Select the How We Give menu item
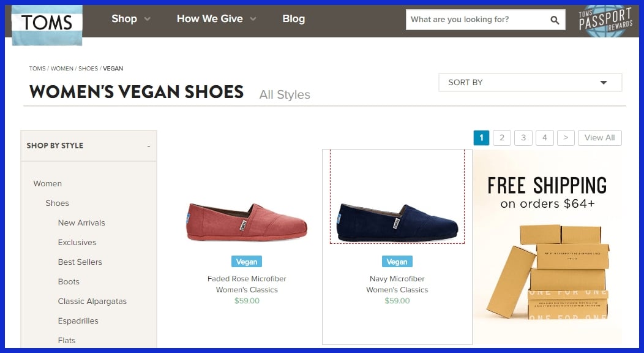Image resolution: width=644 pixels, height=353 pixels. 209,19
